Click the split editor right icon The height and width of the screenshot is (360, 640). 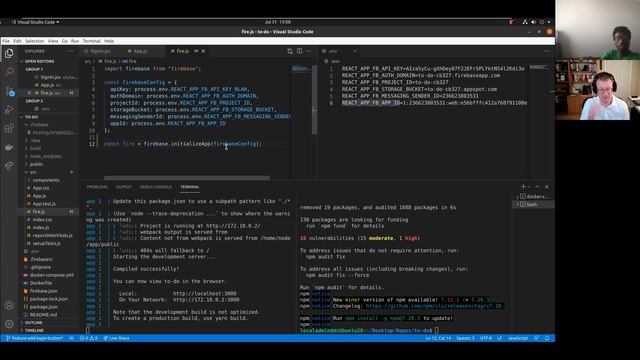coord(300,51)
